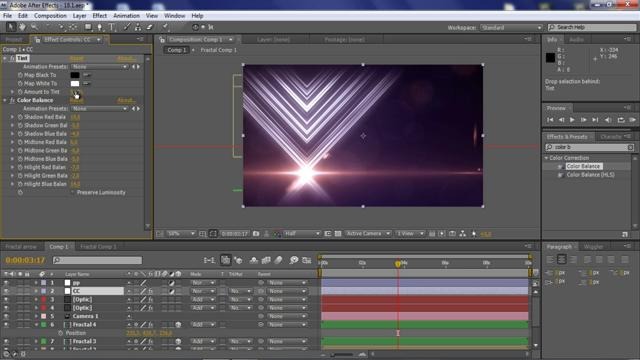Click the flowchart icon in viewer bar
Image resolution: width=640 pixels, height=360 pixels.
pyautogui.click(x=462, y=234)
